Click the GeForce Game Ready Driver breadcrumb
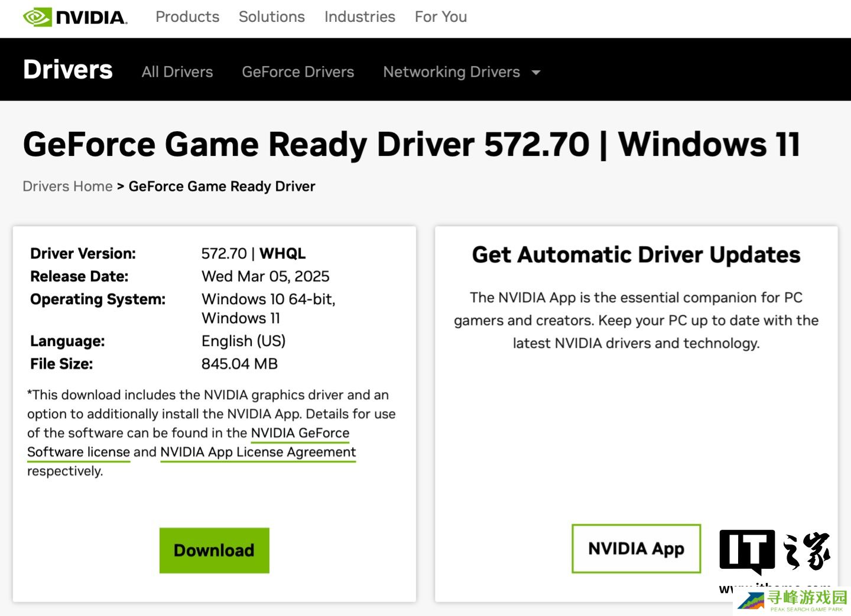 click(222, 187)
